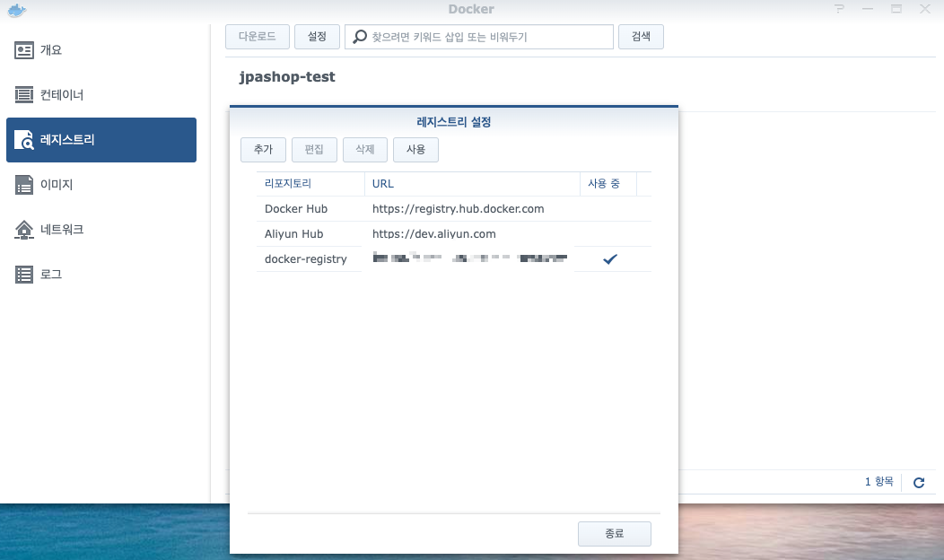Open the help question mark icon
944x560 pixels.
click(x=839, y=8)
